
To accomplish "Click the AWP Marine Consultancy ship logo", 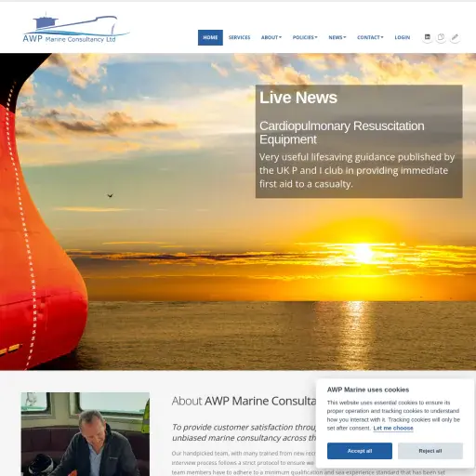I will pos(76,28).
